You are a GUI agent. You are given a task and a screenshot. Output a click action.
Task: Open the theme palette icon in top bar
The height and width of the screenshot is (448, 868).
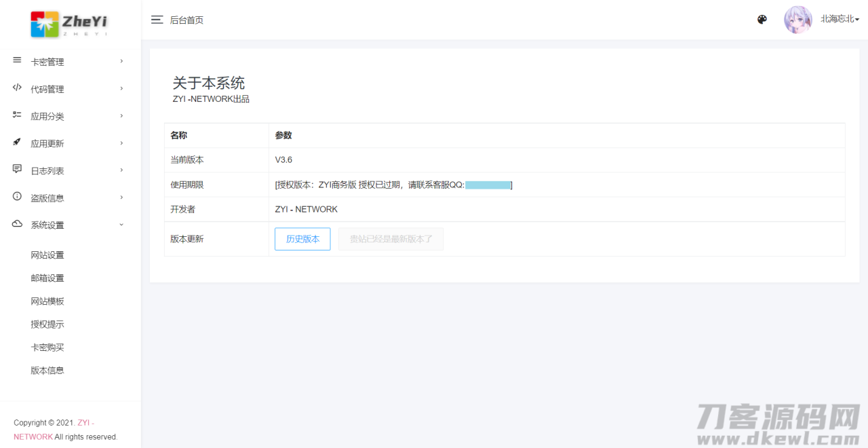tap(762, 20)
